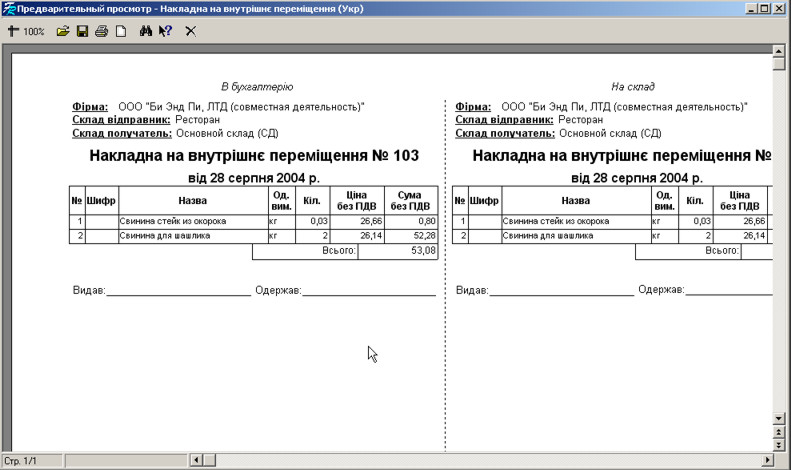Save the report with floppy disk icon

(82, 32)
